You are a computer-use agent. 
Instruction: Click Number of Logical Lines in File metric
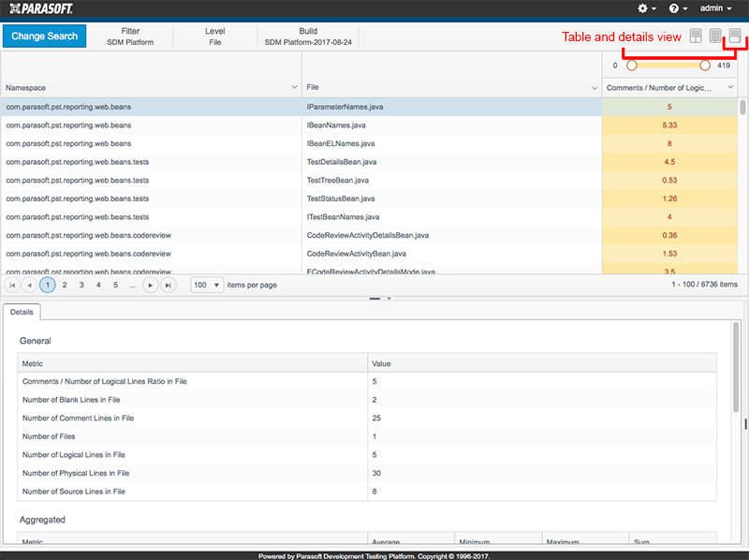pyautogui.click(x=74, y=455)
